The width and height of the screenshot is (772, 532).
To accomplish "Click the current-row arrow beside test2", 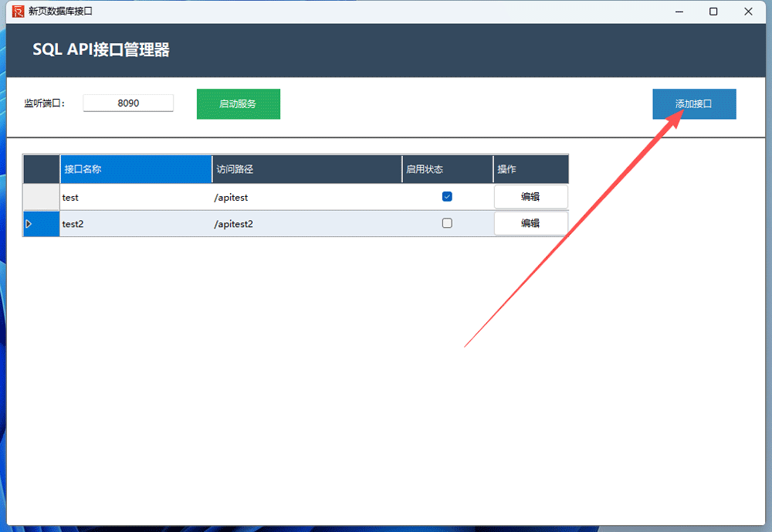I will 29,224.
